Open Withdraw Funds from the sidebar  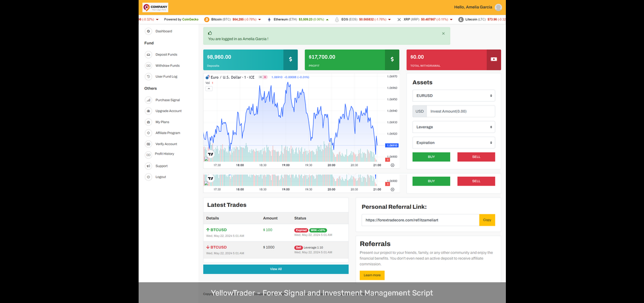pos(167,66)
